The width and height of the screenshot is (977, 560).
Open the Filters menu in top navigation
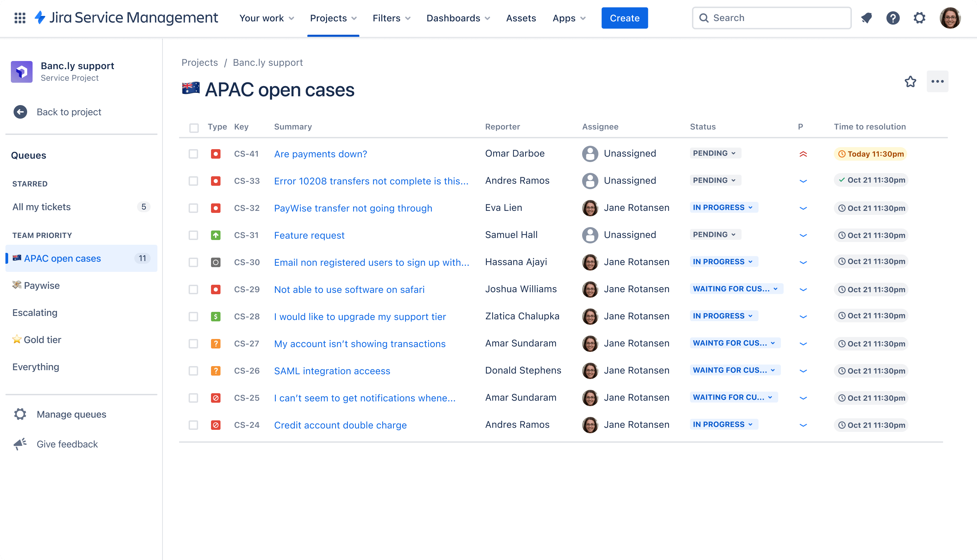tap(392, 18)
